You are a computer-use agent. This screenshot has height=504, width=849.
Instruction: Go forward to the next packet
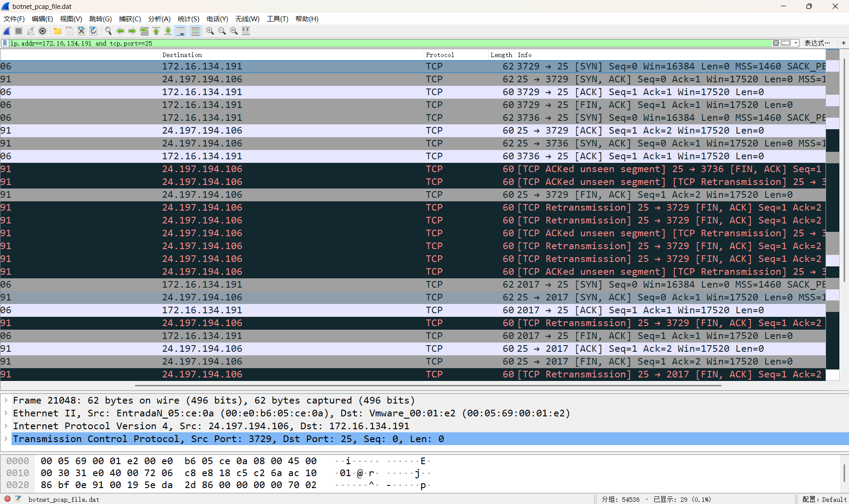[132, 31]
